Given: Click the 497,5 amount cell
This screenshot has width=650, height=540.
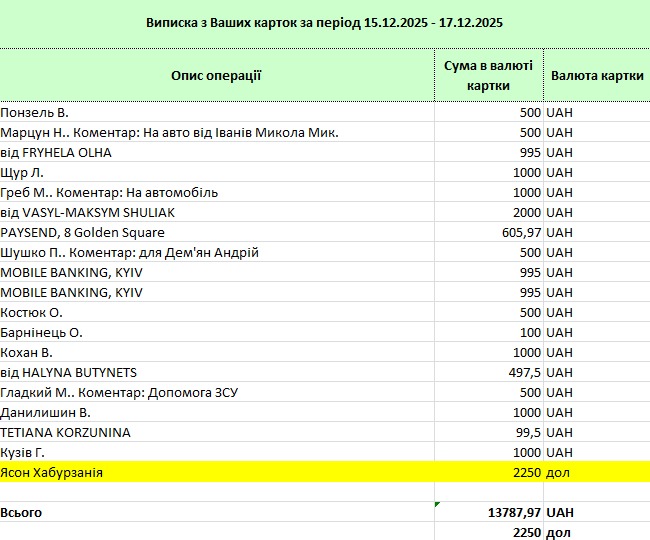Looking at the screenshot, I should coord(488,372).
